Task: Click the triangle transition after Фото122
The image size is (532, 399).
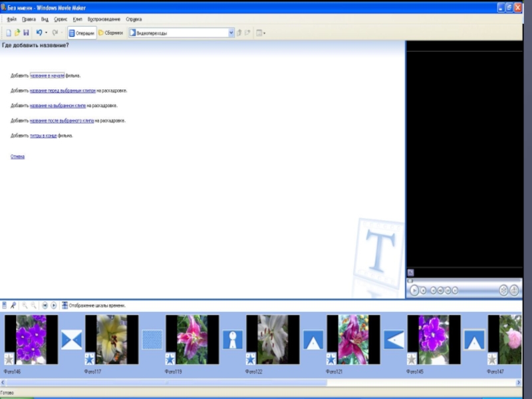Action: point(313,339)
